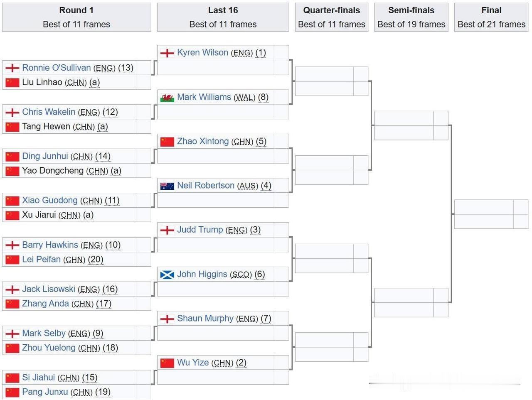Click the Final column header

point(491,17)
